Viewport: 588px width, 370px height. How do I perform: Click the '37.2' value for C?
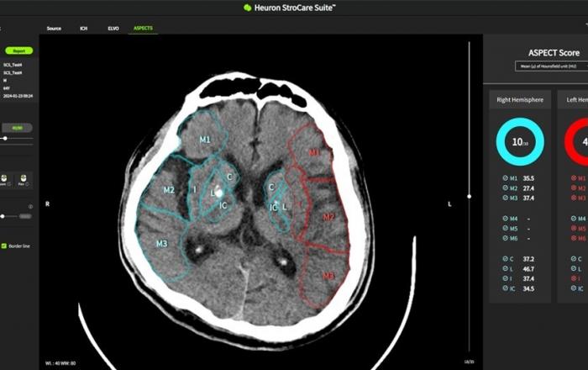(528, 259)
